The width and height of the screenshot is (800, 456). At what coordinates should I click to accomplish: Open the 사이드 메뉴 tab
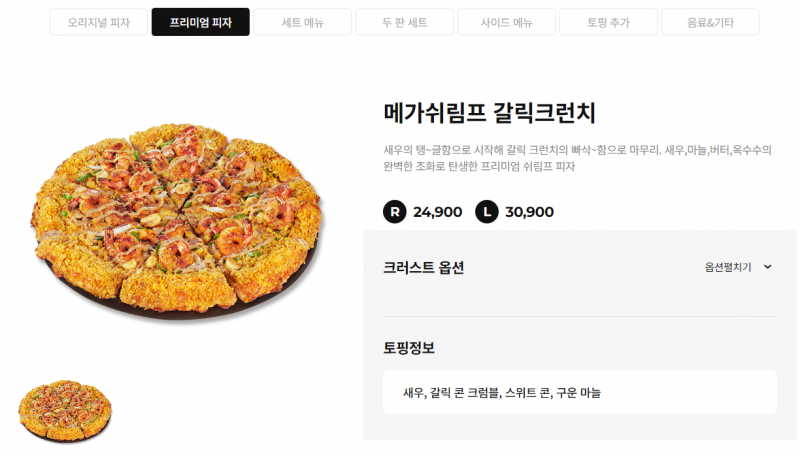[x=506, y=22]
